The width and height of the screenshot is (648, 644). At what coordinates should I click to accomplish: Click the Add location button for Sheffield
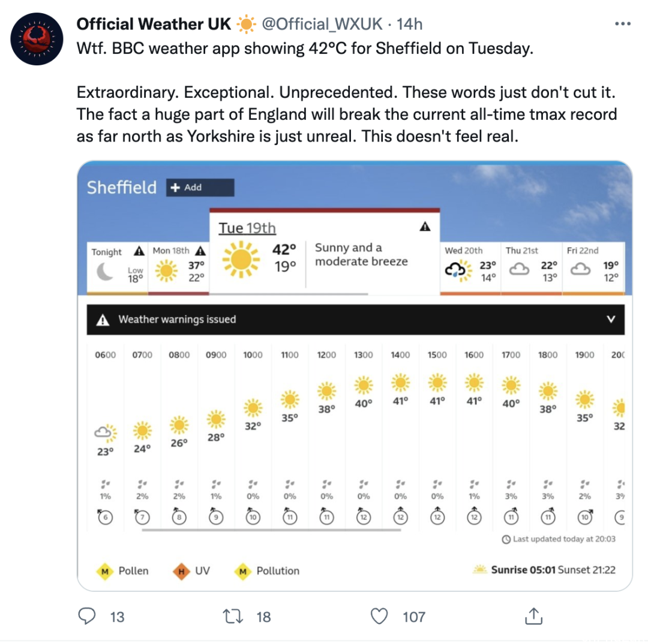(x=200, y=188)
